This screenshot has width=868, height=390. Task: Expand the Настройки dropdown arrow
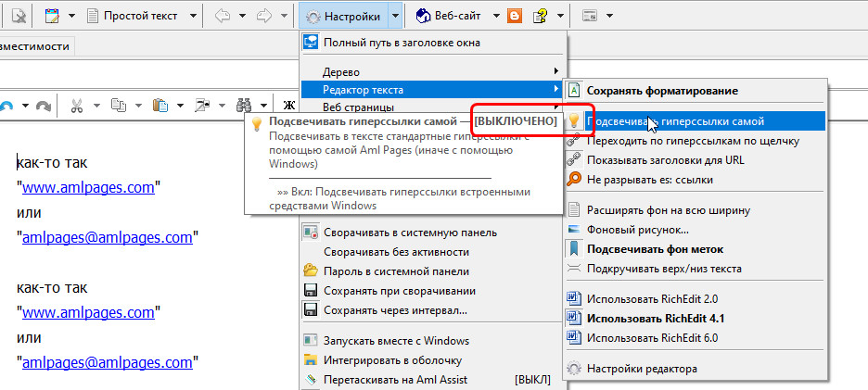(394, 16)
